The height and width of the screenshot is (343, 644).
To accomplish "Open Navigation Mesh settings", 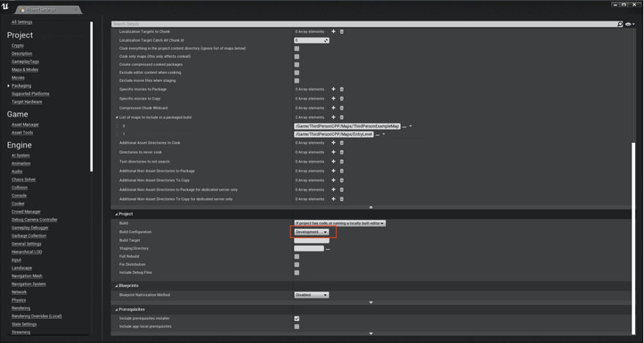I will (27, 276).
